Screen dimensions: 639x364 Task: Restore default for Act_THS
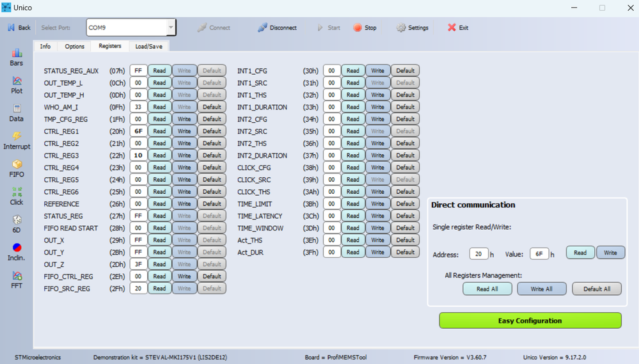[x=406, y=240]
